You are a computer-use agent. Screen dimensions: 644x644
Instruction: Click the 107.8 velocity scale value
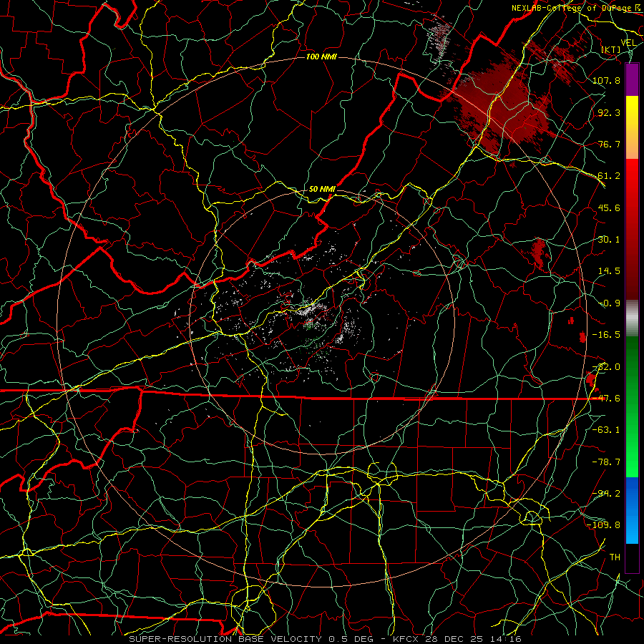click(x=606, y=80)
